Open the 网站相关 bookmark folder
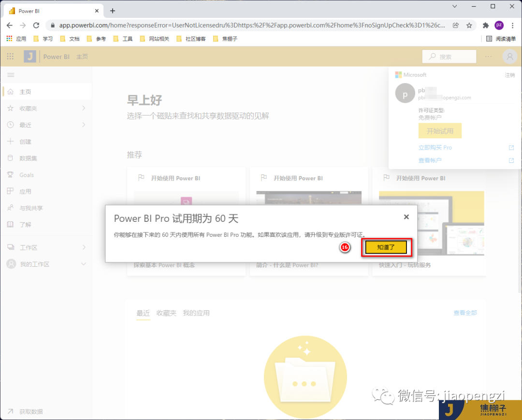This screenshot has height=420, width=522. tap(155, 39)
